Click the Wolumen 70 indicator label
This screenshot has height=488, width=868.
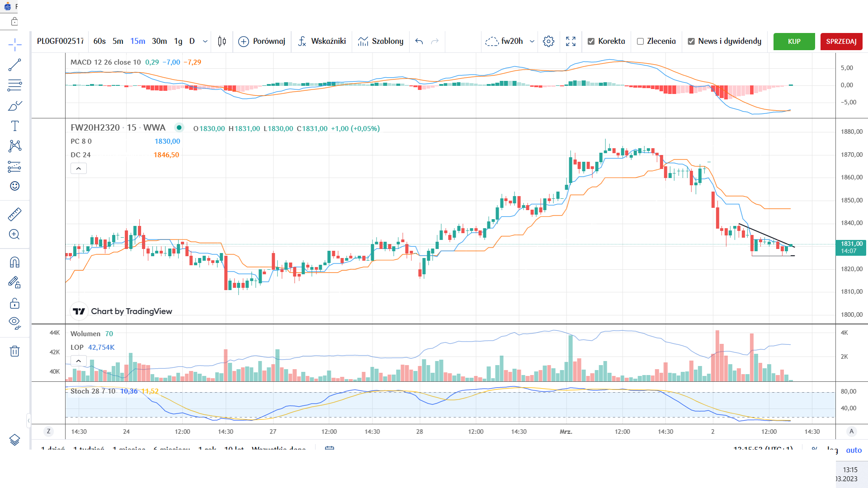tap(92, 334)
